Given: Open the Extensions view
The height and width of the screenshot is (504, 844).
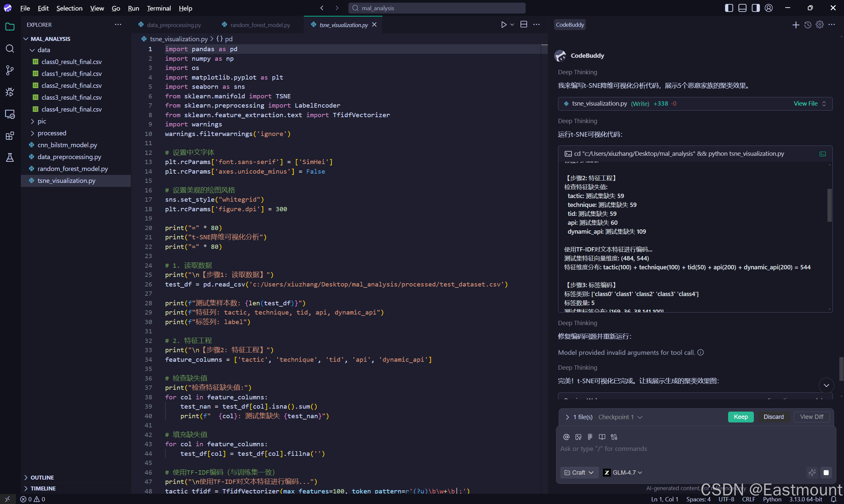Looking at the screenshot, I should 10,136.
